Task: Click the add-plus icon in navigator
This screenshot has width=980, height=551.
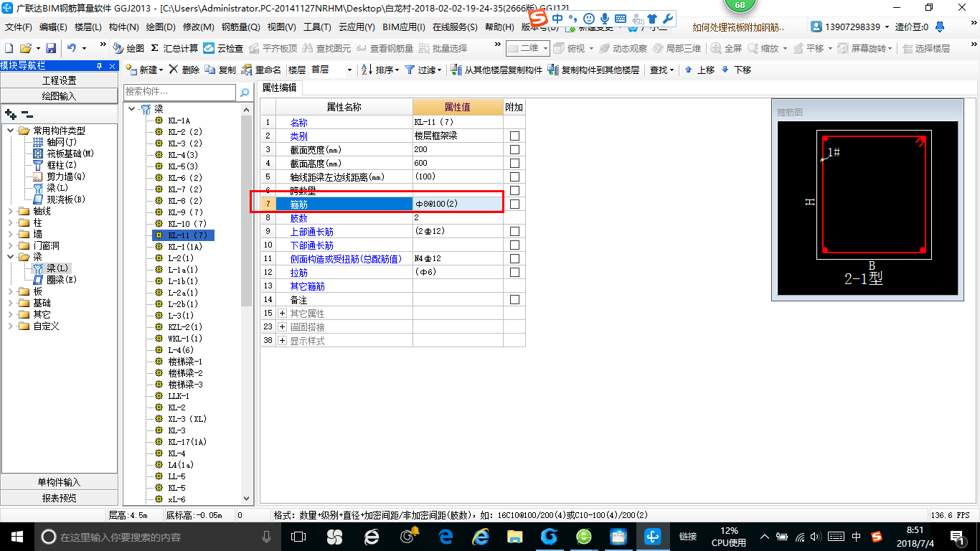Action: [x=10, y=113]
